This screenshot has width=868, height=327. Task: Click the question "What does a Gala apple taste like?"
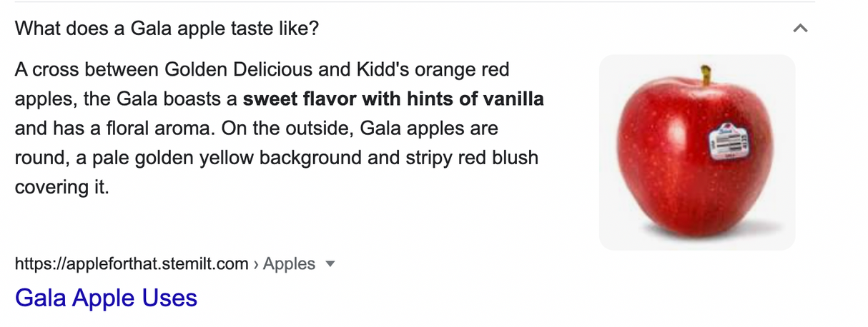167,29
